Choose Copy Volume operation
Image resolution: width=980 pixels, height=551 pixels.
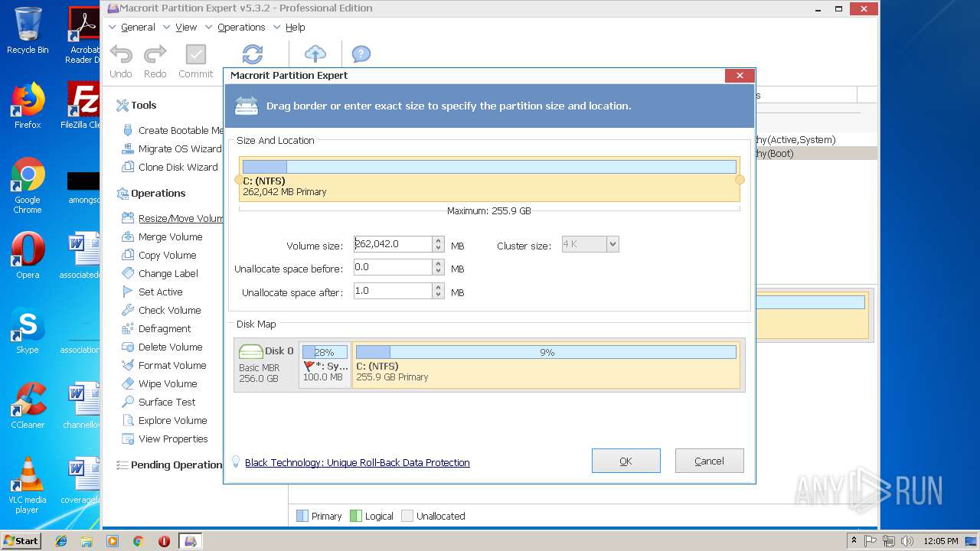coord(159,255)
